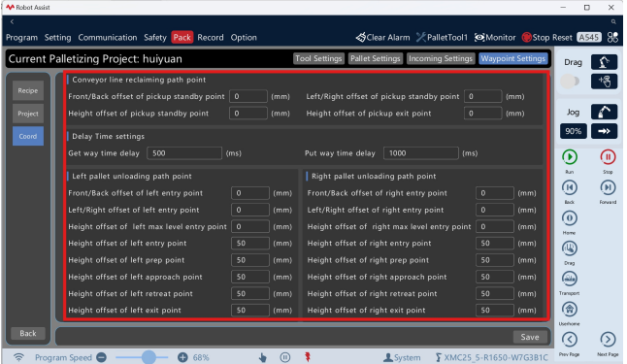The width and height of the screenshot is (627, 364).
Task: Click the four-leaf grid icon top right
Action: click(x=612, y=38)
